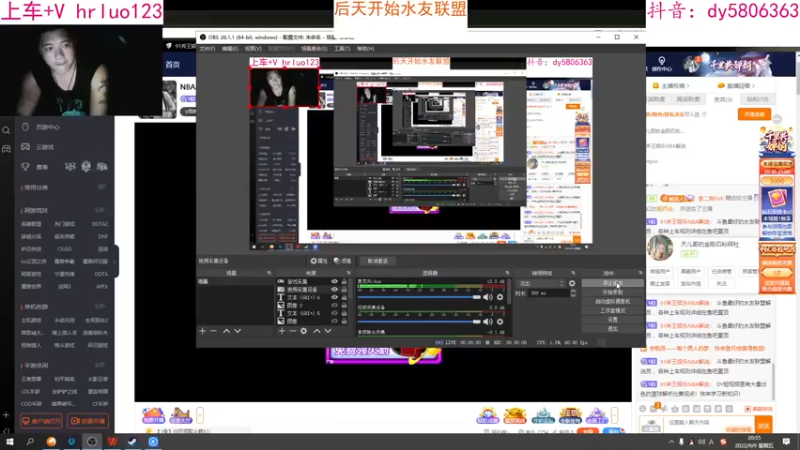Click the button right of the filters button
800x450 pixels.
(x=378, y=261)
